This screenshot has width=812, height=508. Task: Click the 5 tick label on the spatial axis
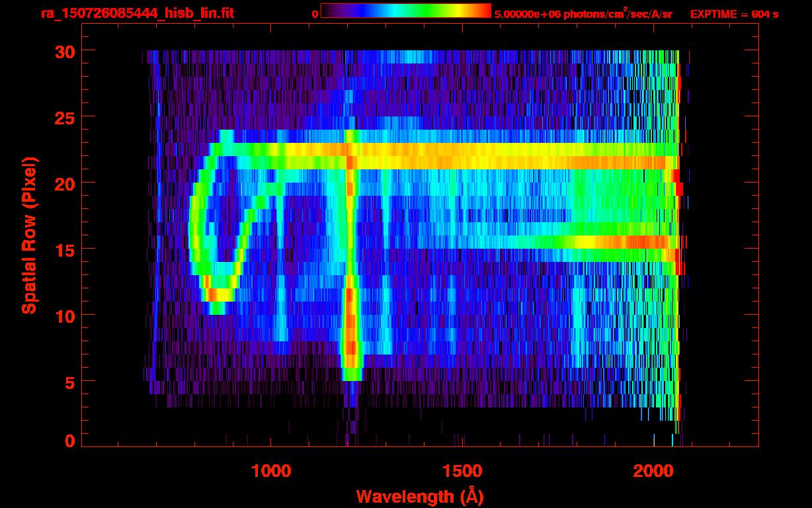click(x=70, y=382)
